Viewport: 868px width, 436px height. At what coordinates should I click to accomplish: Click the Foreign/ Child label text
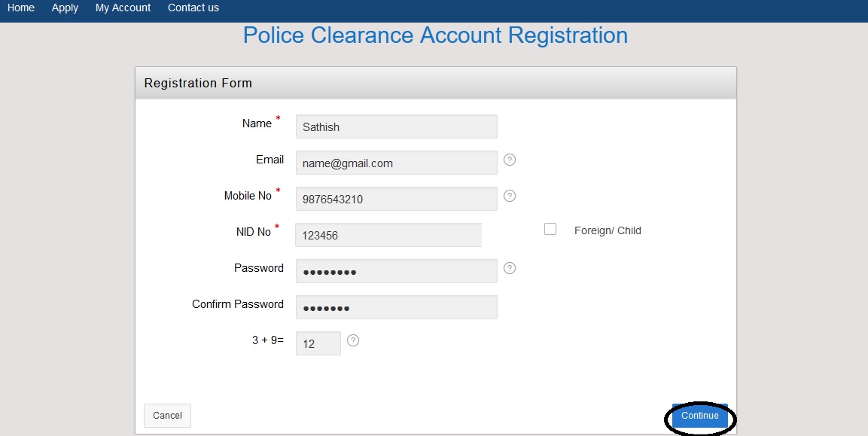pos(608,230)
